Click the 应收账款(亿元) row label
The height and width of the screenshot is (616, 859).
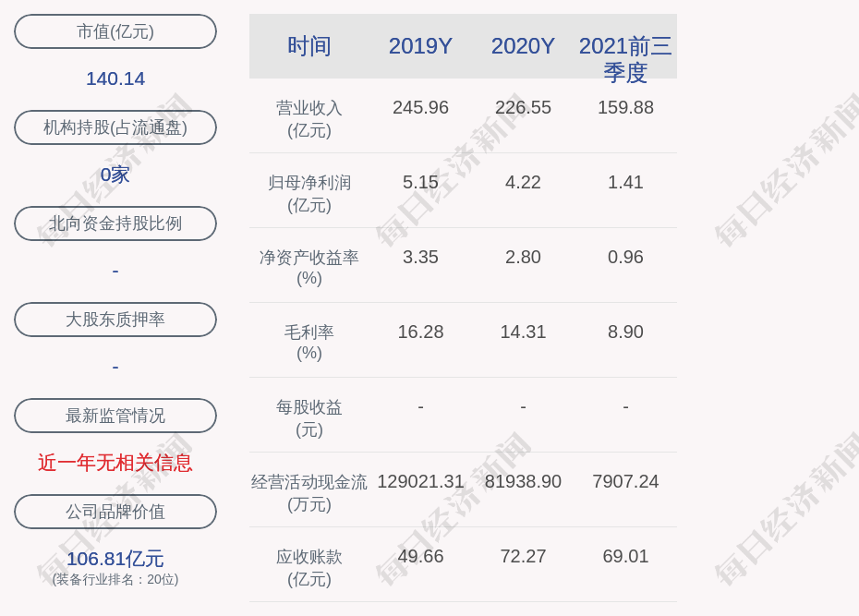point(309,568)
